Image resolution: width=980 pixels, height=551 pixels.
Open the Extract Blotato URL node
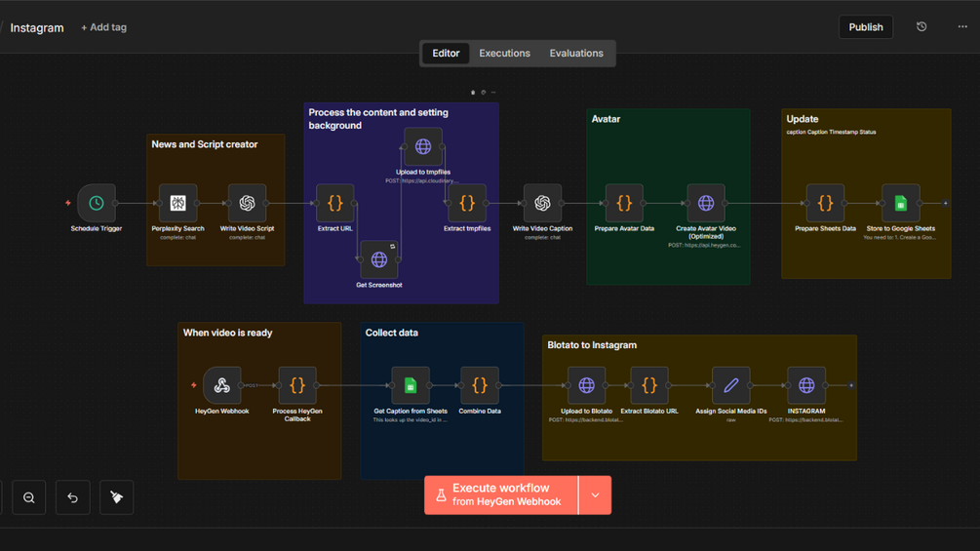coord(649,385)
